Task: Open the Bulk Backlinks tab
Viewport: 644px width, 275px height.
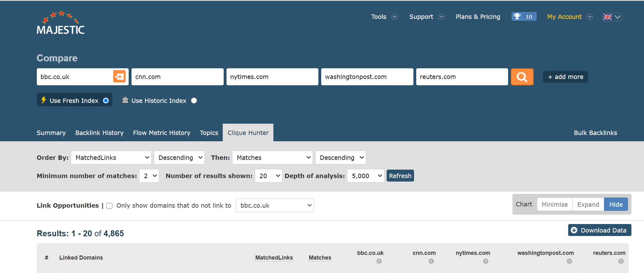Action: click(595, 133)
